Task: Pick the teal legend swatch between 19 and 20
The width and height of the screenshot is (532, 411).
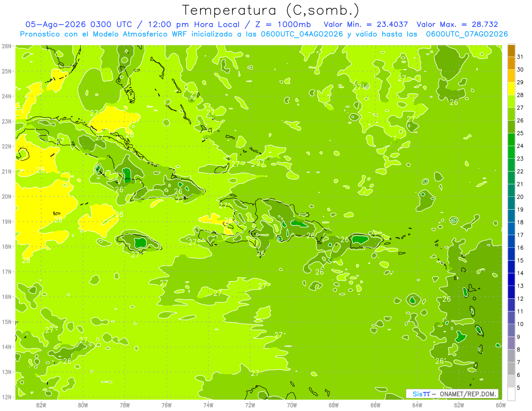Action: 511,204
